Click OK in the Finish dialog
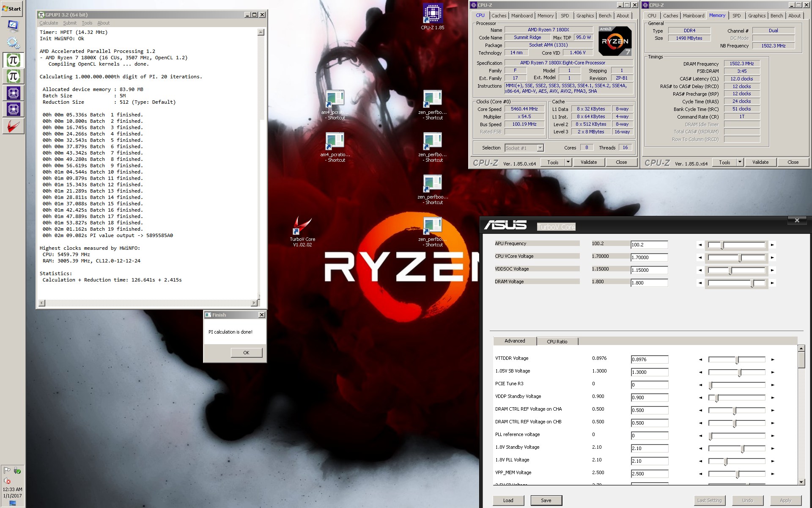This screenshot has height=508, width=812. tap(246, 353)
